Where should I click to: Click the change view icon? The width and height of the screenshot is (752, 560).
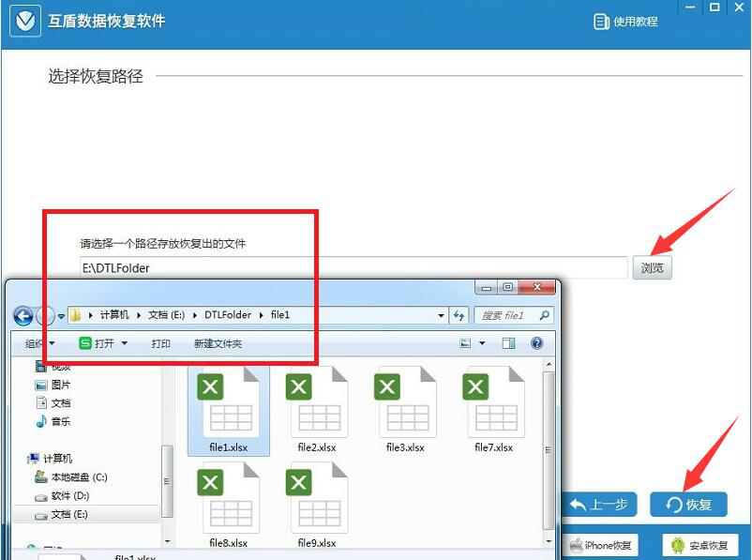tap(465, 343)
